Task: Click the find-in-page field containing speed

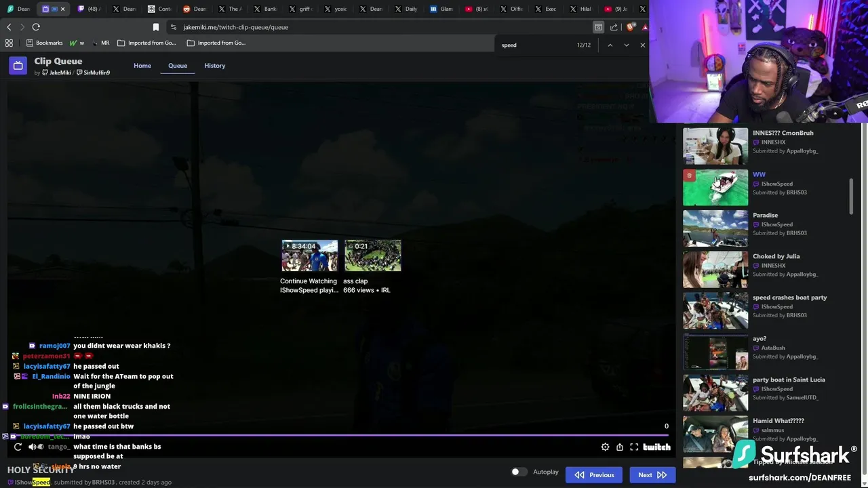Action: (536, 45)
